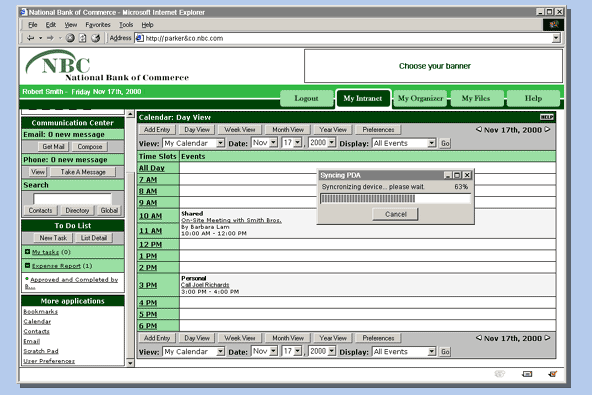This screenshot has width=592, height=395.
Task: Click the faded status bar icon on the left
Action: pyautogui.click(x=500, y=374)
